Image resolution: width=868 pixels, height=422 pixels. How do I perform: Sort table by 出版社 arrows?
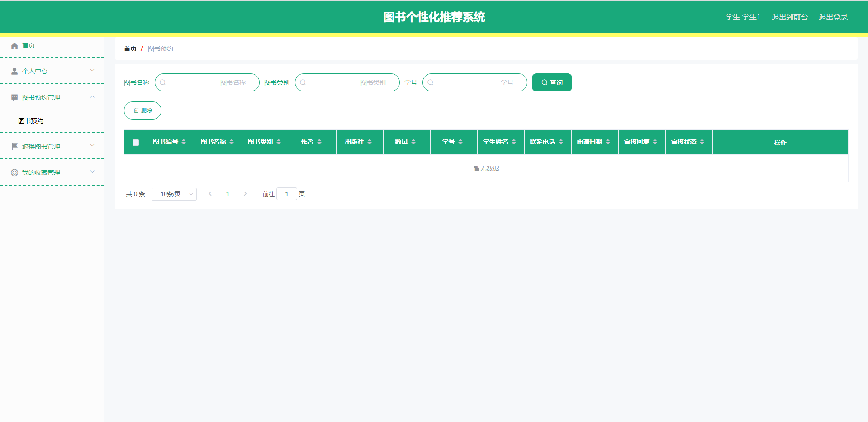point(370,142)
